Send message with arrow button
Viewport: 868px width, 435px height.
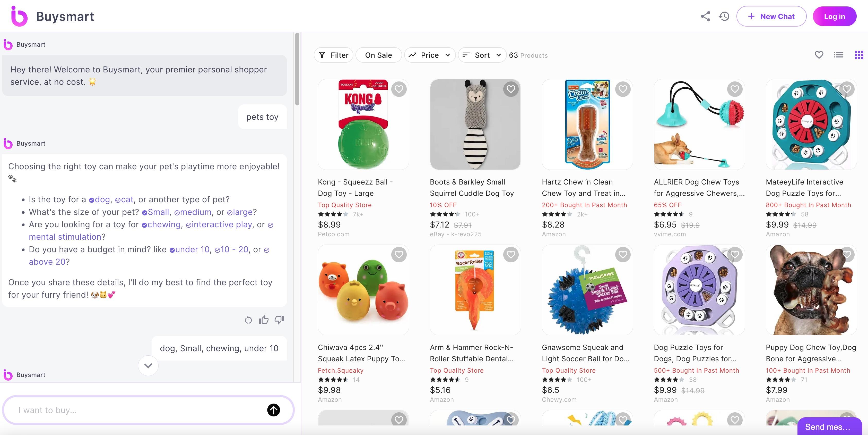[x=273, y=410]
